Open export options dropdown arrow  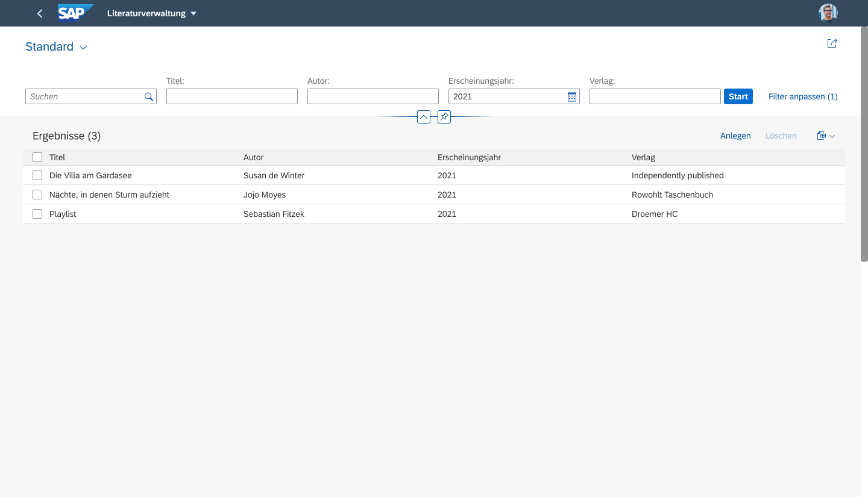832,136
